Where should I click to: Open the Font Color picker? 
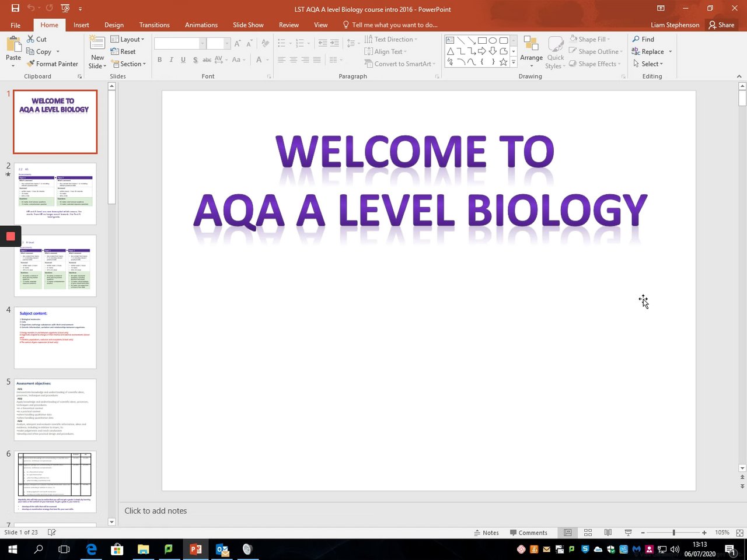coord(259,60)
